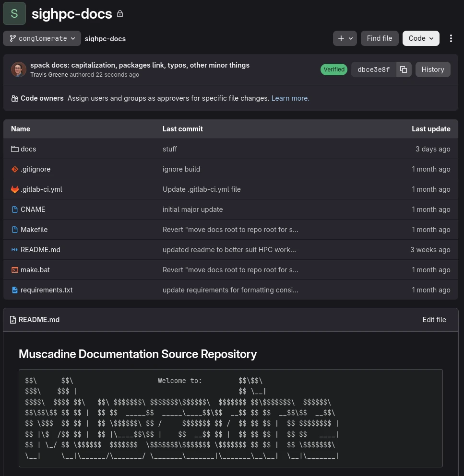The height and width of the screenshot is (476, 464).
Task: Click the Verified badge
Action: 333,70
